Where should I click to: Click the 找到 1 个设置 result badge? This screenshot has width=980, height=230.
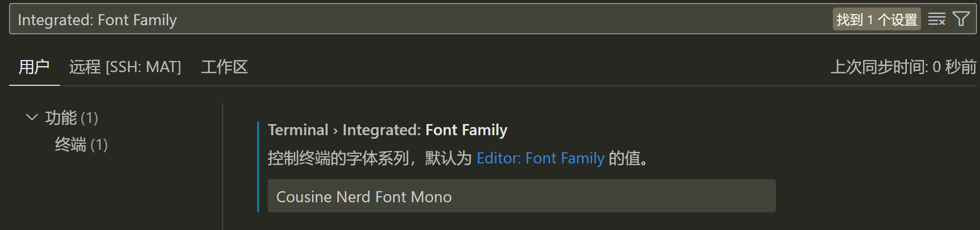pos(876,20)
